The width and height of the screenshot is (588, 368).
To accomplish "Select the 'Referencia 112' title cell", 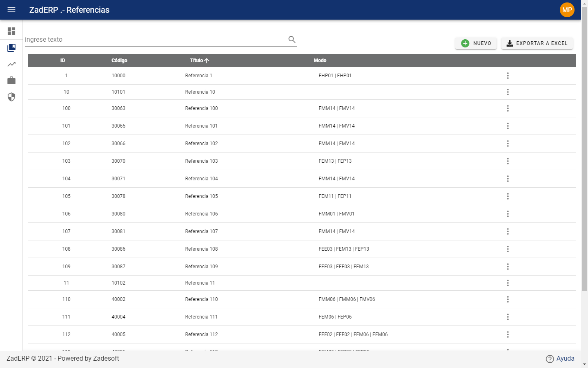I will click(201, 334).
